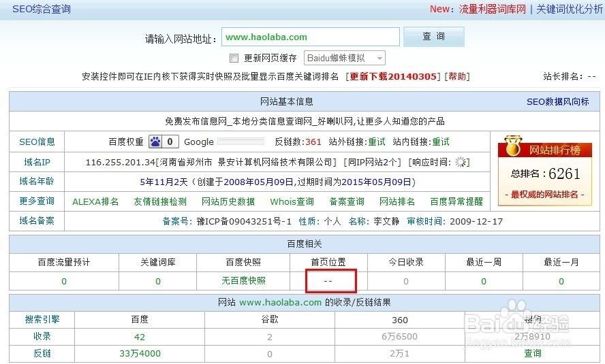Open the Baidu蜘蛛模拟 dropdown

[x=345, y=58]
